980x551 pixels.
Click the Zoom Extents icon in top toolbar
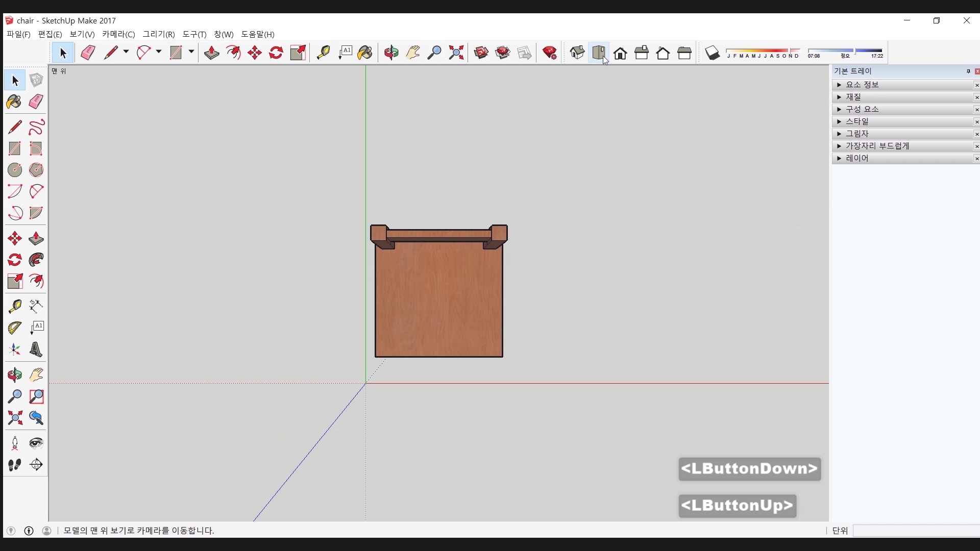click(x=456, y=53)
